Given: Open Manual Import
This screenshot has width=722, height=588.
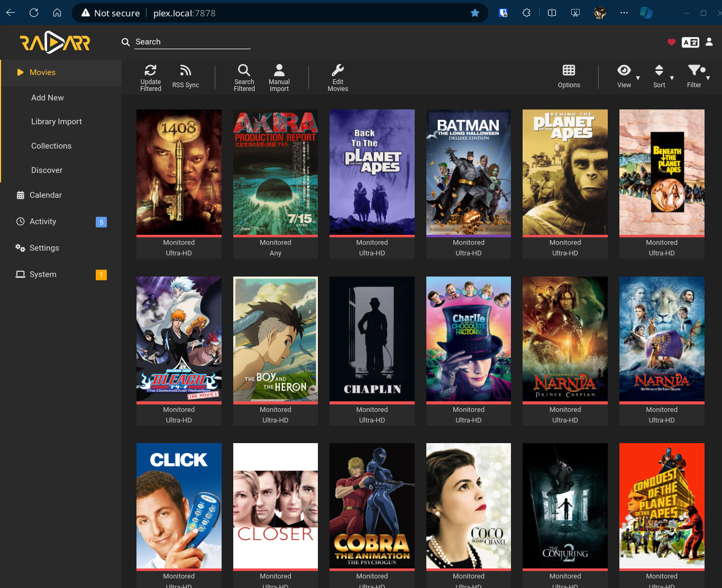Looking at the screenshot, I should pyautogui.click(x=279, y=71).
